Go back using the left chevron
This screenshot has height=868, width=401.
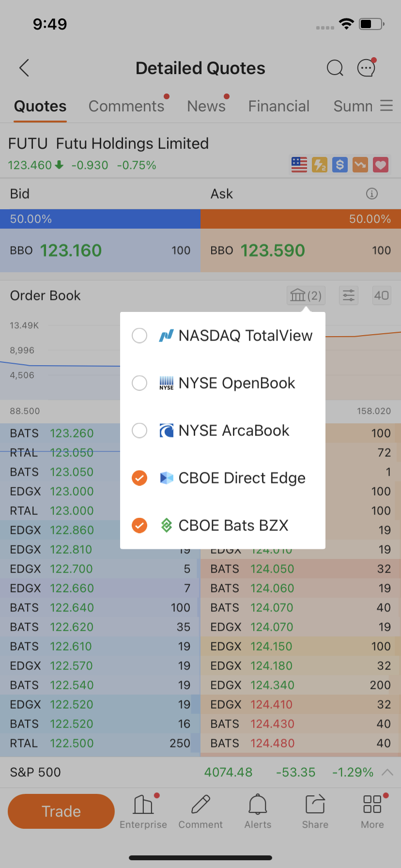(24, 68)
